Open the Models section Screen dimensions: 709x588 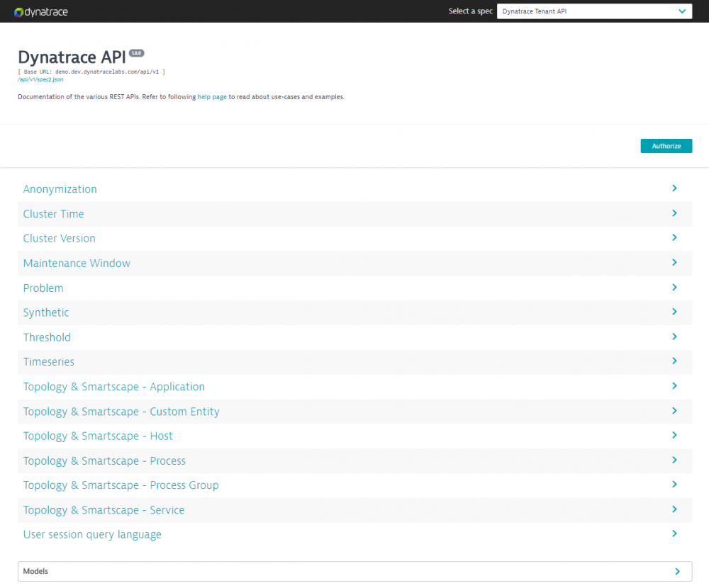(x=354, y=571)
